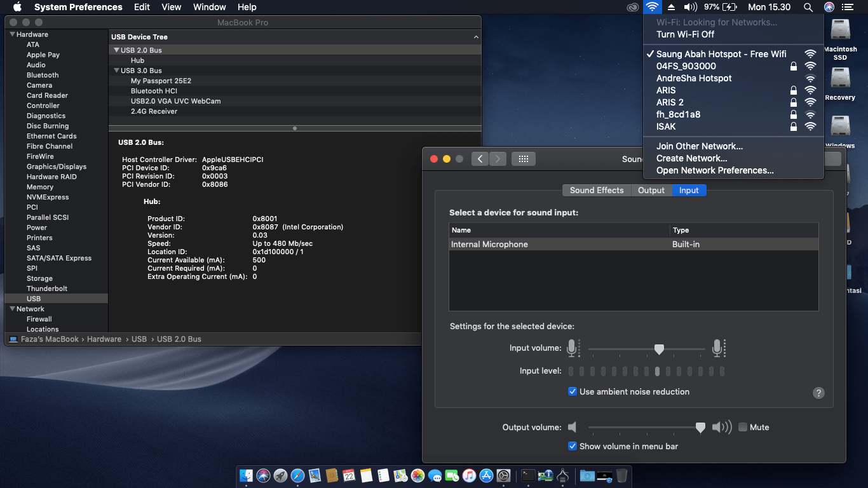
Task: Choose Open Network Preferences from Wi-Fi menu
Action: (x=715, y=170)
